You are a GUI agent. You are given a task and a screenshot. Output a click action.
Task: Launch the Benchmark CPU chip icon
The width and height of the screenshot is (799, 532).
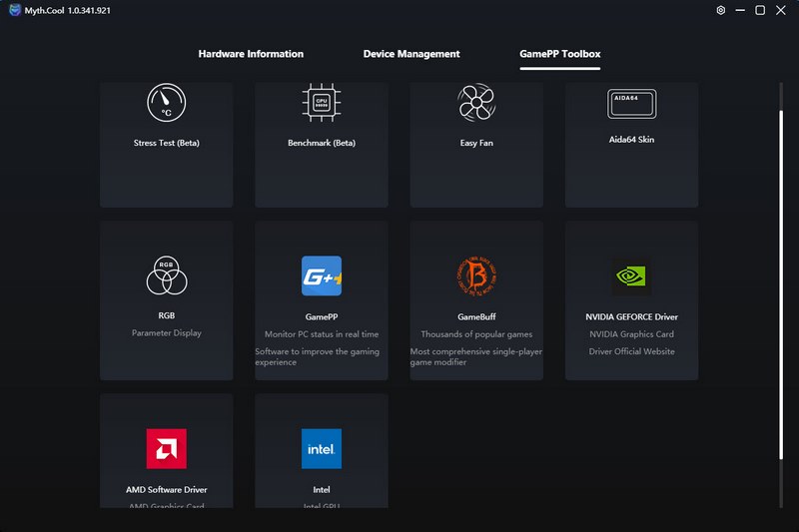tap(321, 103)
